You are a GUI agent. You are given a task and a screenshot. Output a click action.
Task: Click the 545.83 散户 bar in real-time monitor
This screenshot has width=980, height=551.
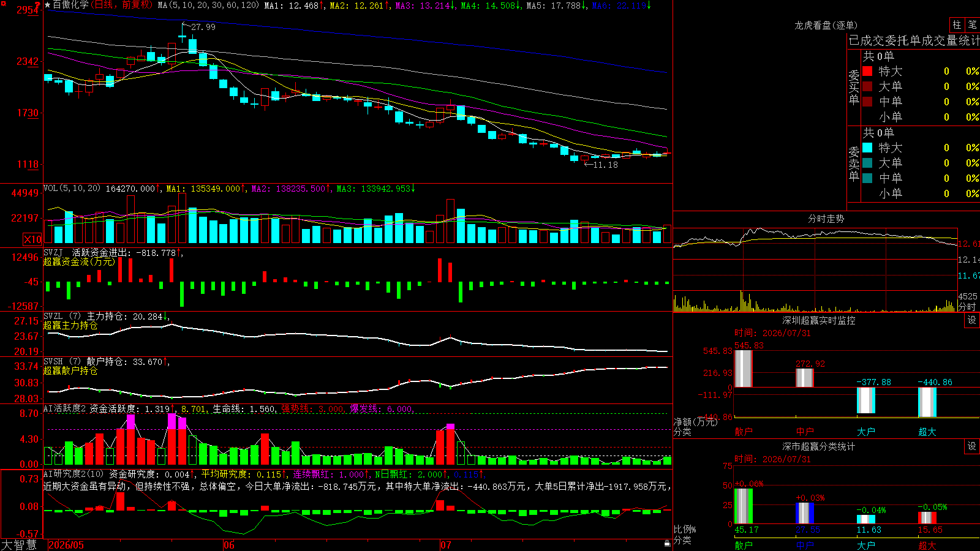(x=744, y=369)
